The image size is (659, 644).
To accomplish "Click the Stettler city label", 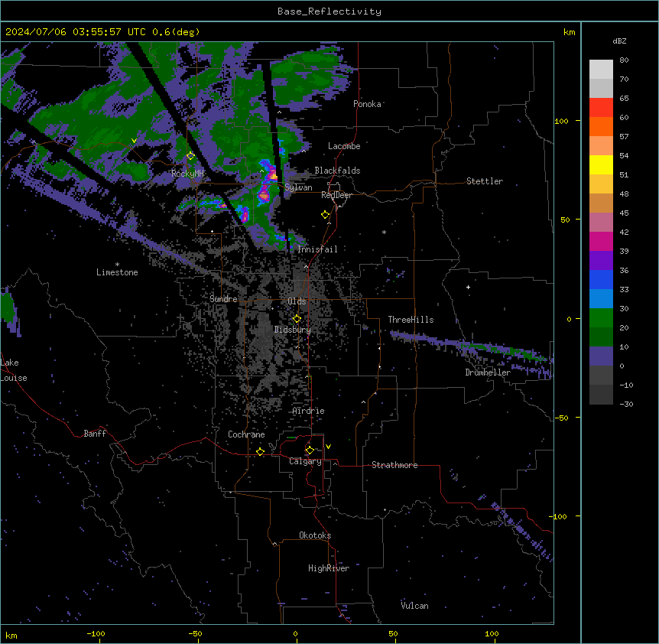I will (485, 181).
